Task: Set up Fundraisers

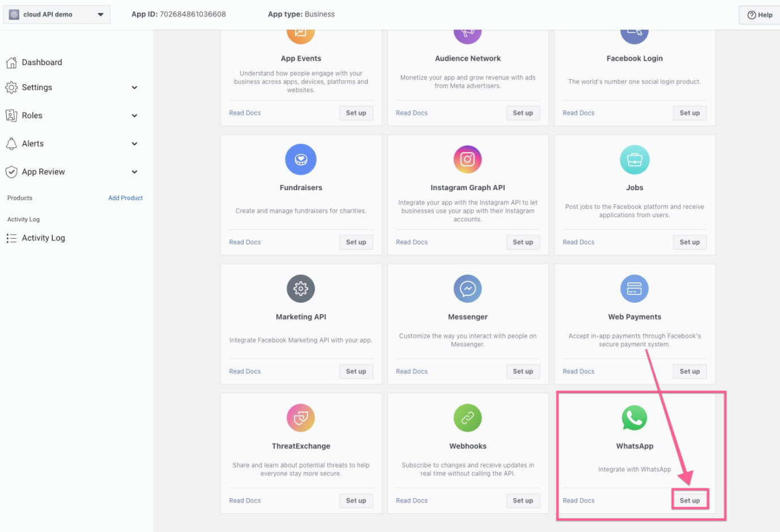Action: pyautogui.click(x=356, y=242)
